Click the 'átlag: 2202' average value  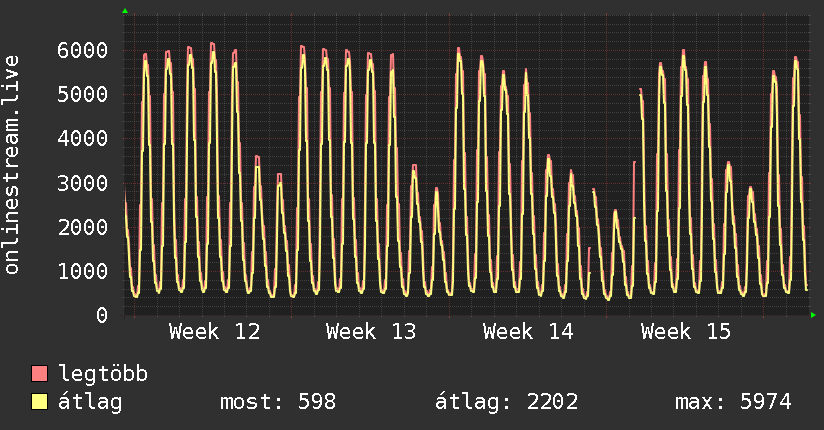coord(507,402)
